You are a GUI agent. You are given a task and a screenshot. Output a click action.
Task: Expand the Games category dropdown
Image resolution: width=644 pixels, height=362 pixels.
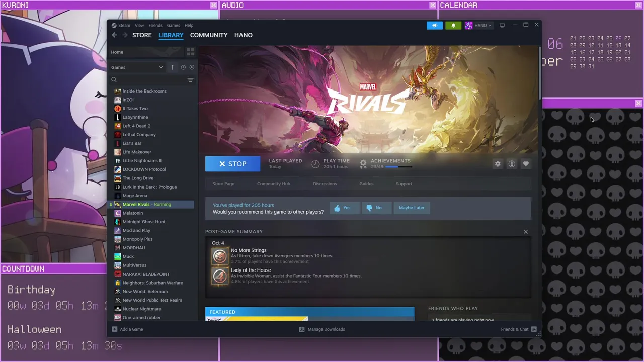(x=137, y=67)
